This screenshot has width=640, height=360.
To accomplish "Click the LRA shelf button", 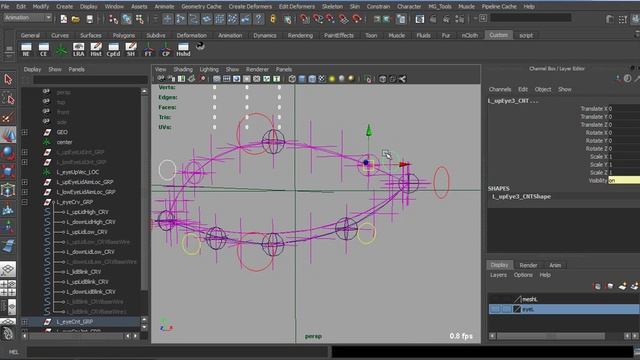I will 78,49.
